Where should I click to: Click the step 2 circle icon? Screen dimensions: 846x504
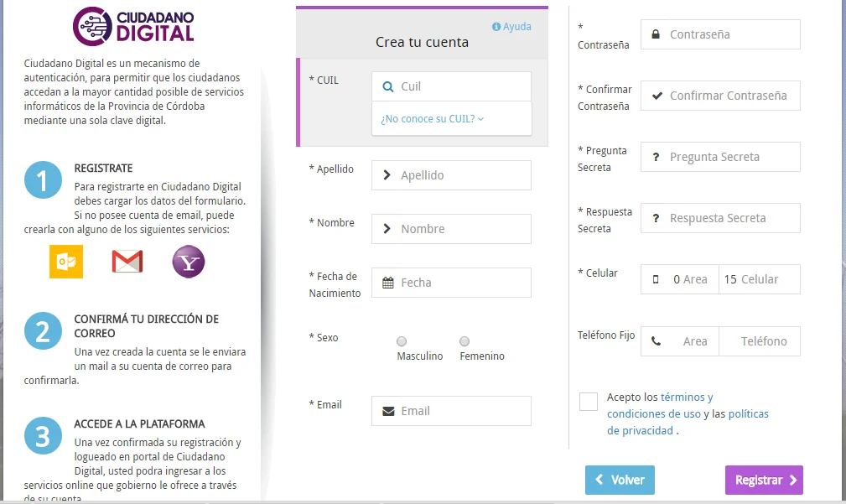[x=43, y=330]
